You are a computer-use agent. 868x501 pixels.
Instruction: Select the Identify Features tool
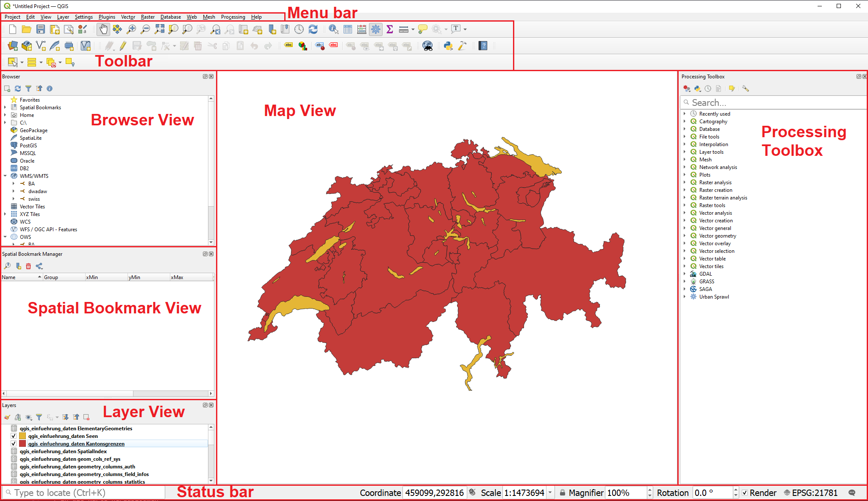[x=334, y=29]
